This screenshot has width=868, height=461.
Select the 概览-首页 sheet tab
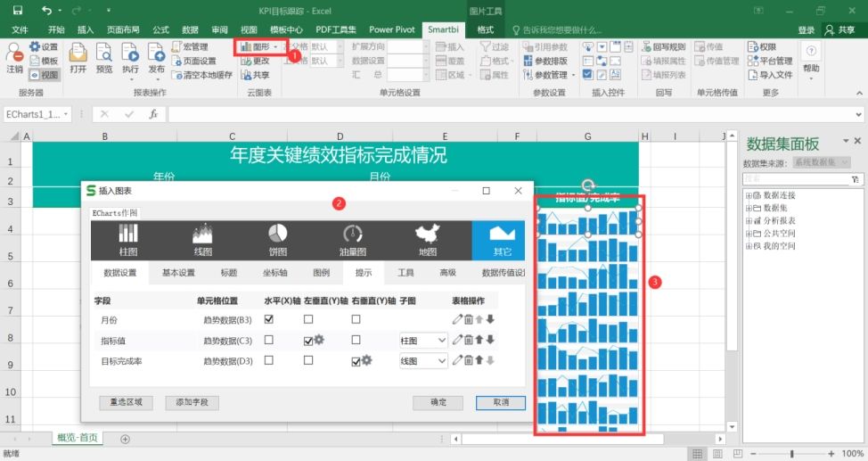(77, 438)
